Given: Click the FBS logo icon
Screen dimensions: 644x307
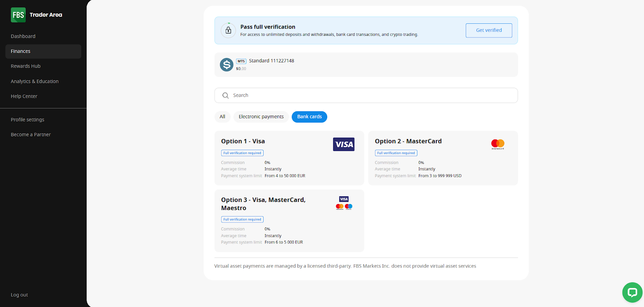Looking at the screenshot, I should click(18, 15).
